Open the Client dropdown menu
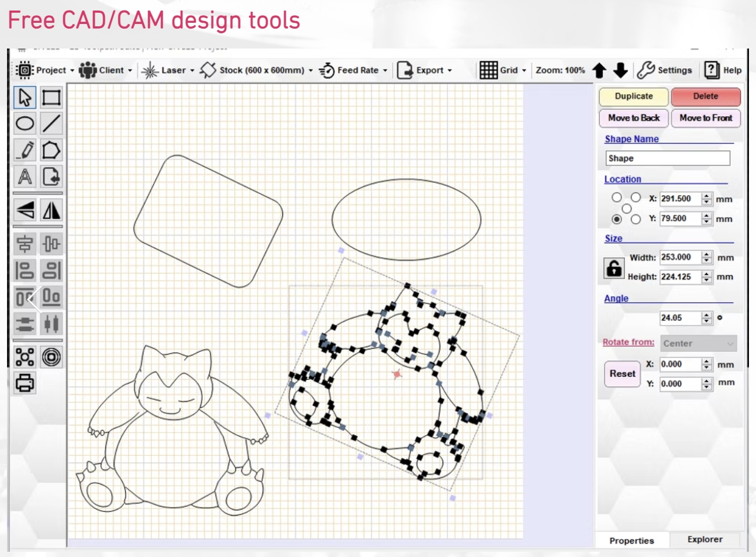The image size is (756, 557). click(105, 70)
